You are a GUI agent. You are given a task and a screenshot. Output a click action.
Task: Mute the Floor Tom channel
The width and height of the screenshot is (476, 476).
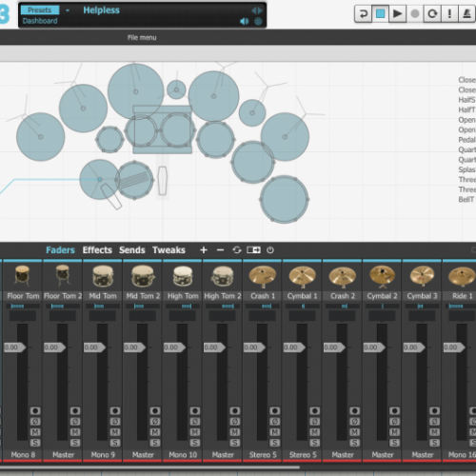(x=35, y=432)
